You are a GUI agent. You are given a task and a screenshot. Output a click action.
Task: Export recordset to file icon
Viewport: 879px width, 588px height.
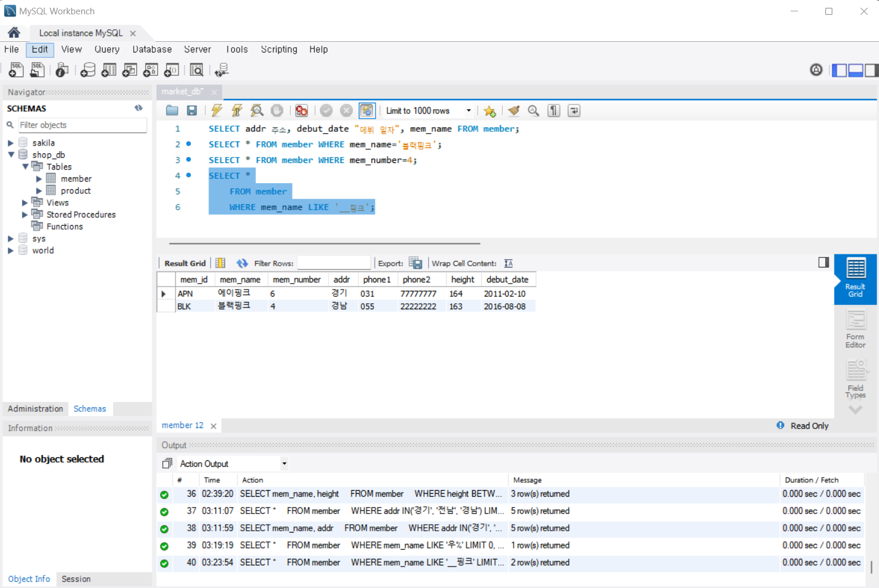(x=416, y=263)
